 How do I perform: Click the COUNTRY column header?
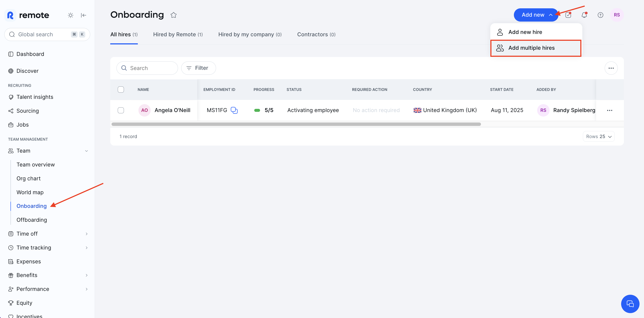coord(422,89)
